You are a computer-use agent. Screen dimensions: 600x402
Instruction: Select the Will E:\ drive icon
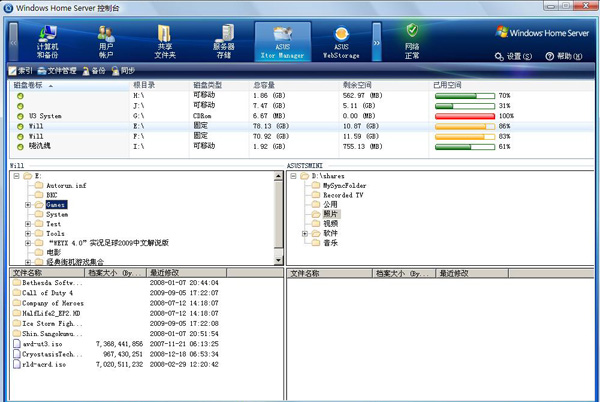(20, 126)
